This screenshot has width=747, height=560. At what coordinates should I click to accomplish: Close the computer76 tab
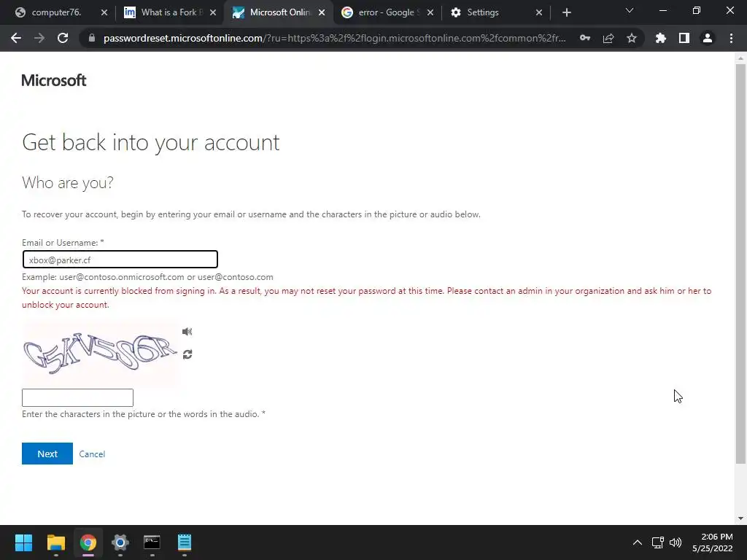click(x=104, y=12)
